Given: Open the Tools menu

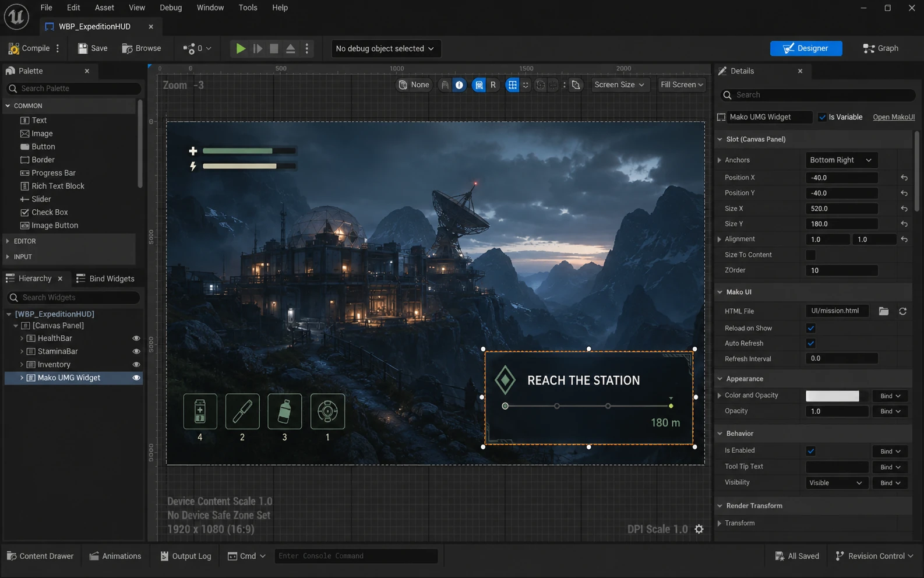Looking at the screenshot, I should click(248, 8).
